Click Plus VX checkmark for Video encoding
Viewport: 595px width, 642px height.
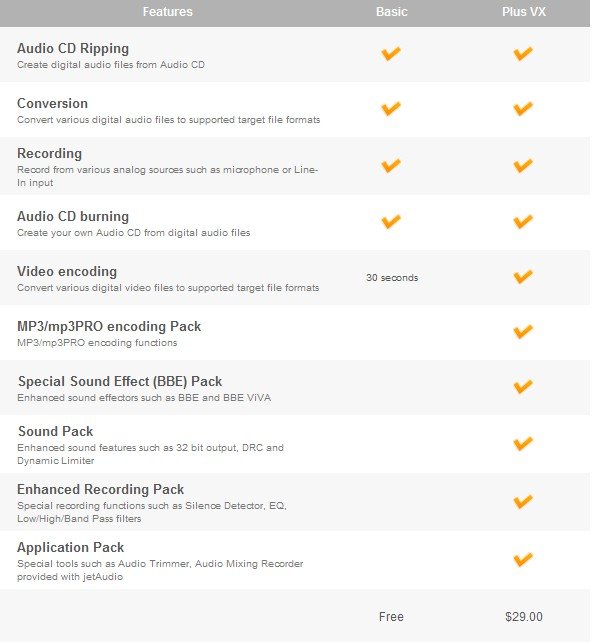tap(523, 277)
